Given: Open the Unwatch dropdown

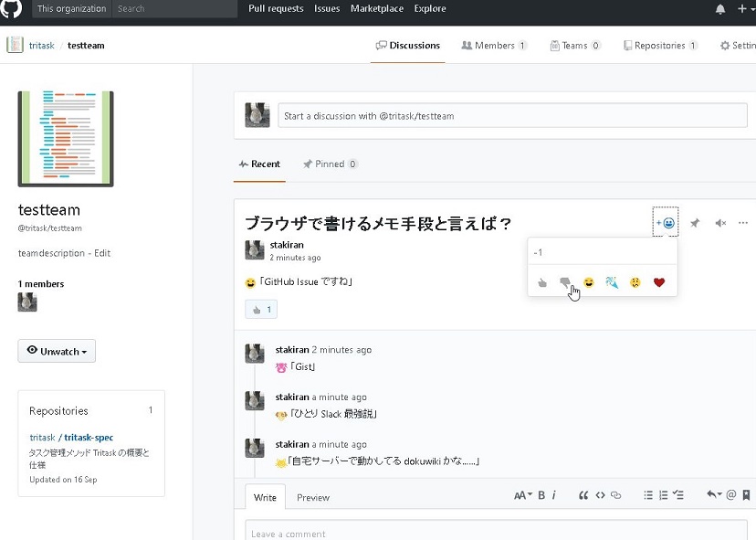Looking at the screenshot, I should point(57,351).
